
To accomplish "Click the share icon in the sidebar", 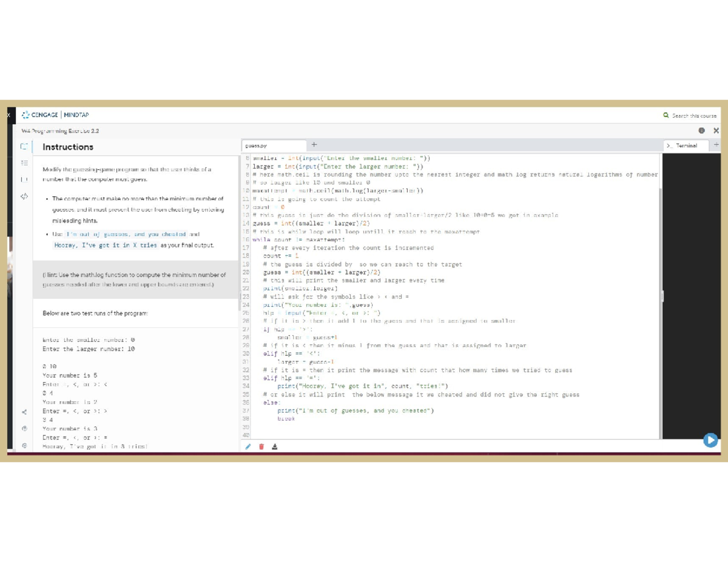I will click(23, 411).
